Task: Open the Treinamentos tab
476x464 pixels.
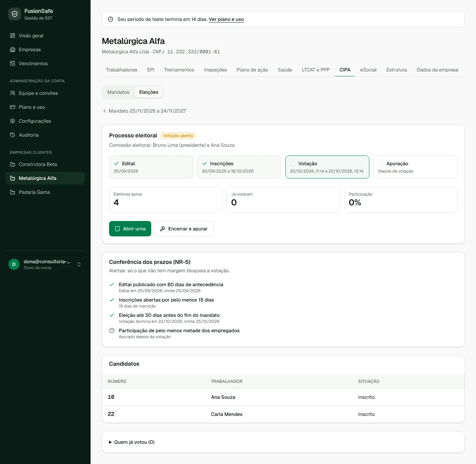Action: pos(179,70)
